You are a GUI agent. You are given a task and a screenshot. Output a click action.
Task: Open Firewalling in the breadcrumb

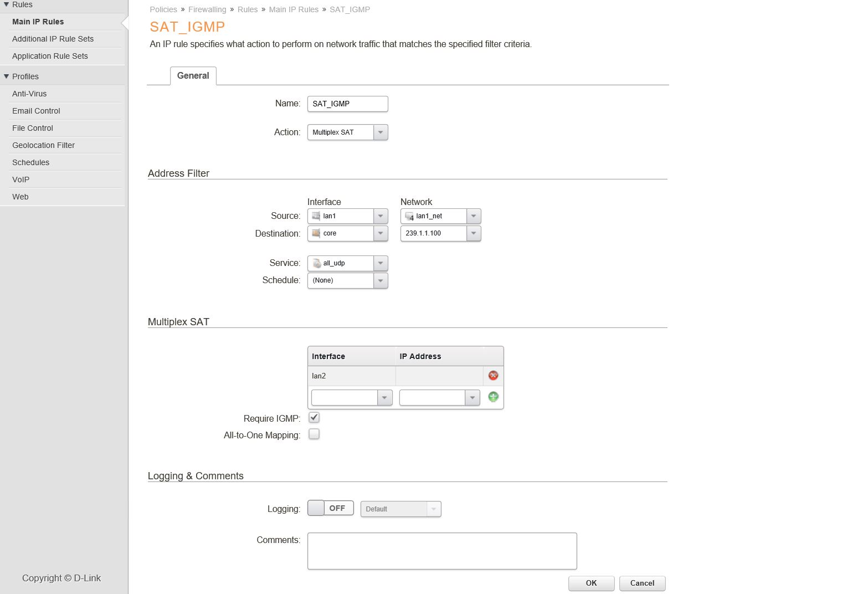tap(207, 9)
